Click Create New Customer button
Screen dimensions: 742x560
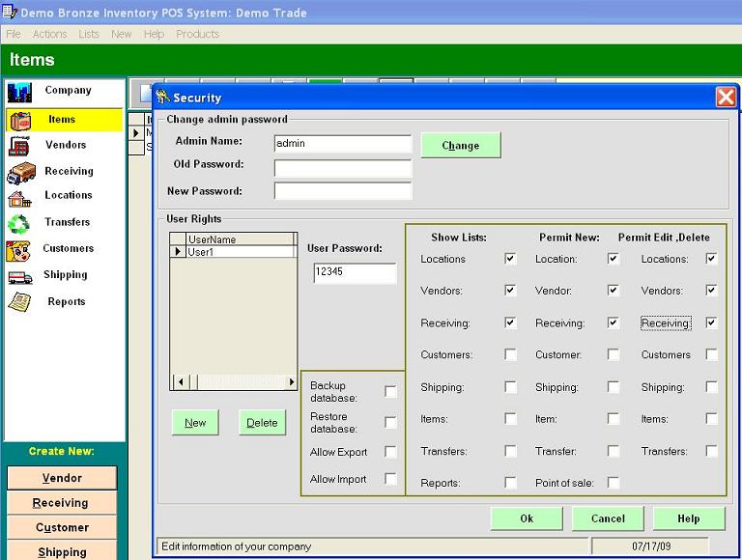62,527
